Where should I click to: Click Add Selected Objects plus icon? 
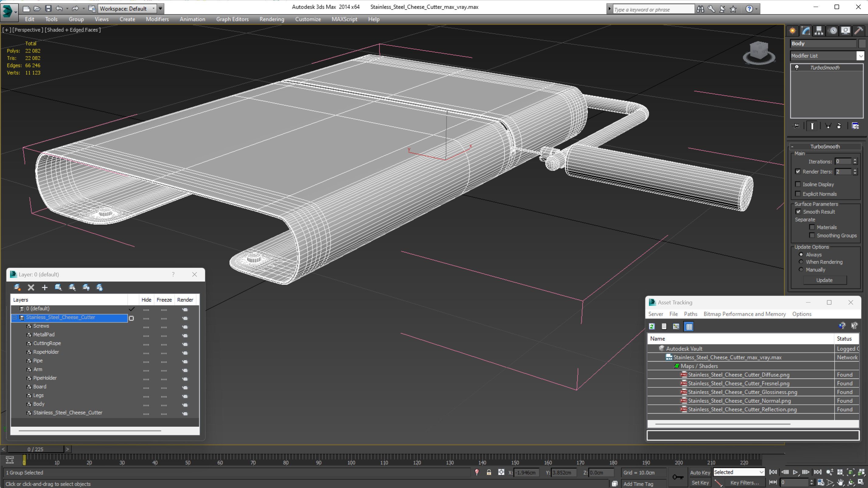(x=44, y=287)
